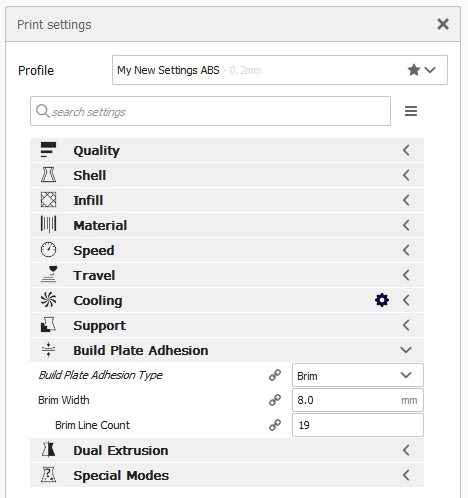The width and height of the screenshot is (468, 498).
Task: Click the Brim Width value field
Action: pyautogui.click(x=358, y=400)
